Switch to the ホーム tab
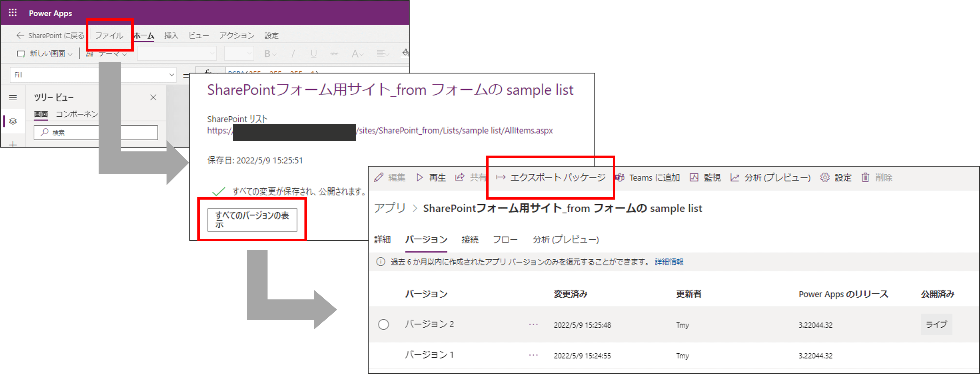This screenshot has height=374, width=980. tap(144, 36)
